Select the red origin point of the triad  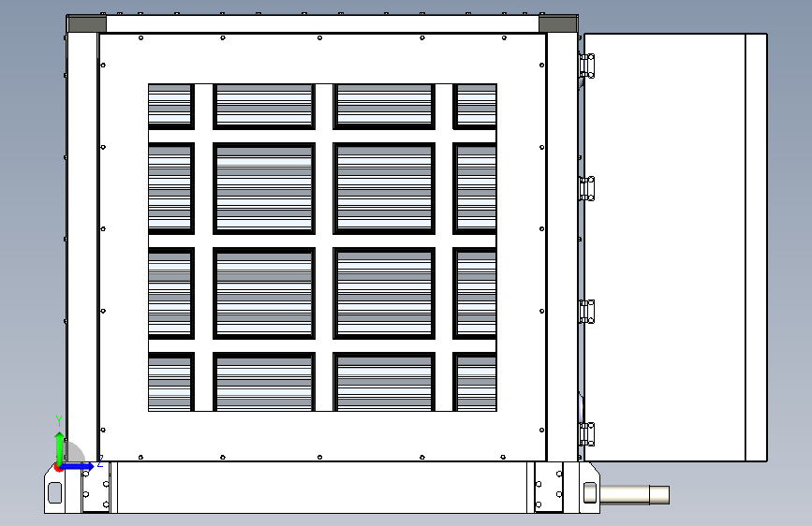[x=58, y=468]
